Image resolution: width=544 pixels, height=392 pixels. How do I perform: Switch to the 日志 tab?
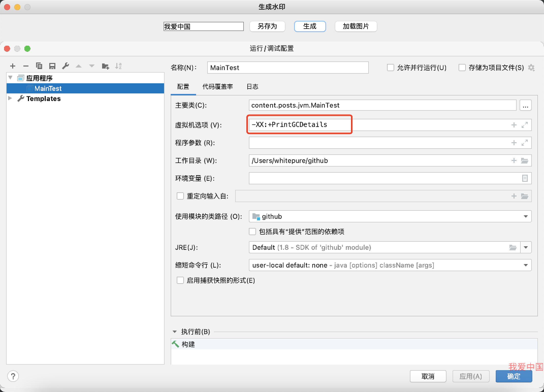click(x=252, y=87)
